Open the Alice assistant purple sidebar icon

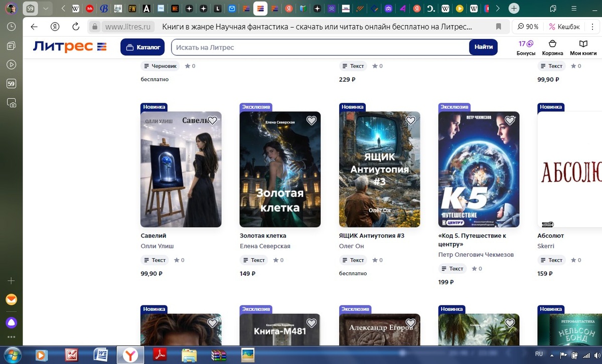[11, 322]
